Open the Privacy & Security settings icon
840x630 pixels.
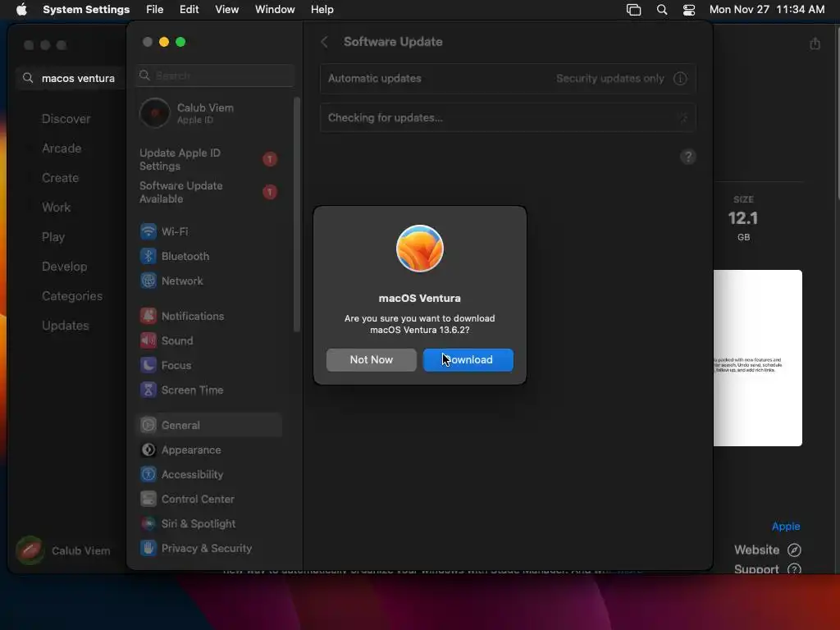pos(148,549)
